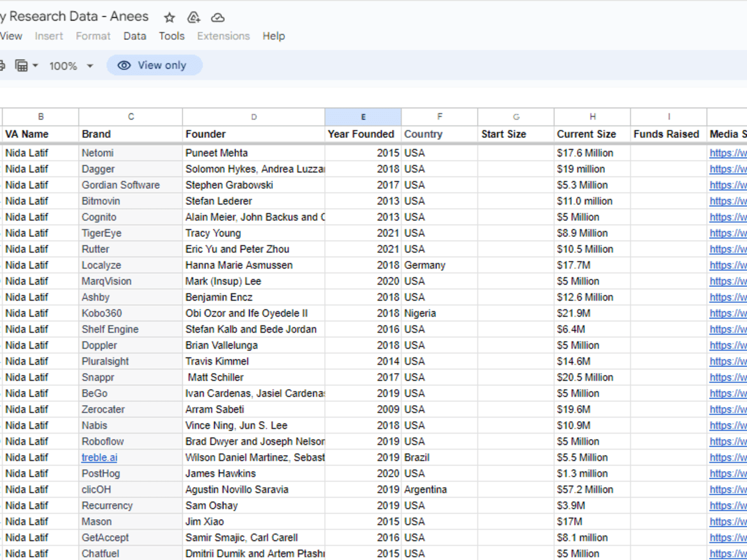This screenshot has height=560, width=747.
Task: Select the 2009 year cell for Zerocater
Action: click(363, 409)
